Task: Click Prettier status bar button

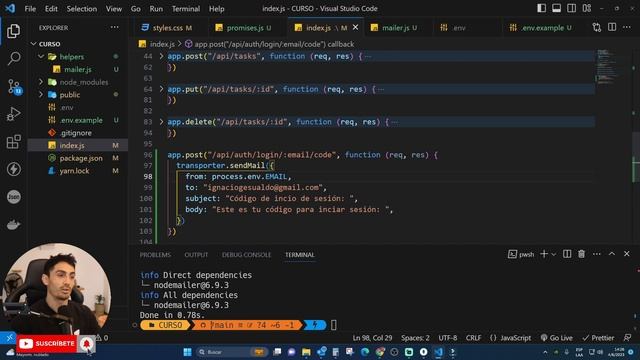Action: point(598,338)
